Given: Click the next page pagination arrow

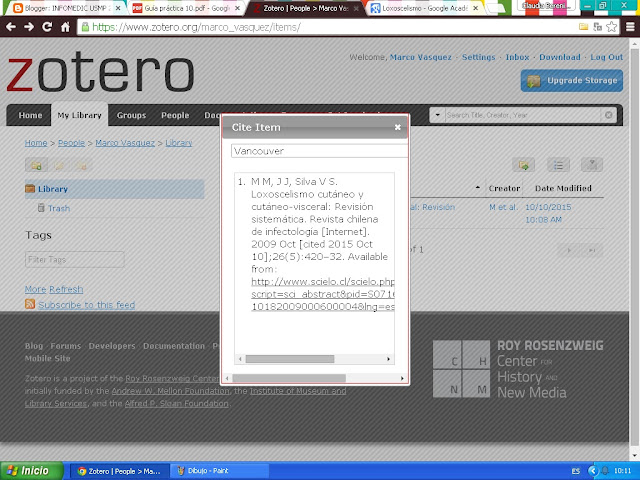Looking at the screenshot, I should 569,250.
